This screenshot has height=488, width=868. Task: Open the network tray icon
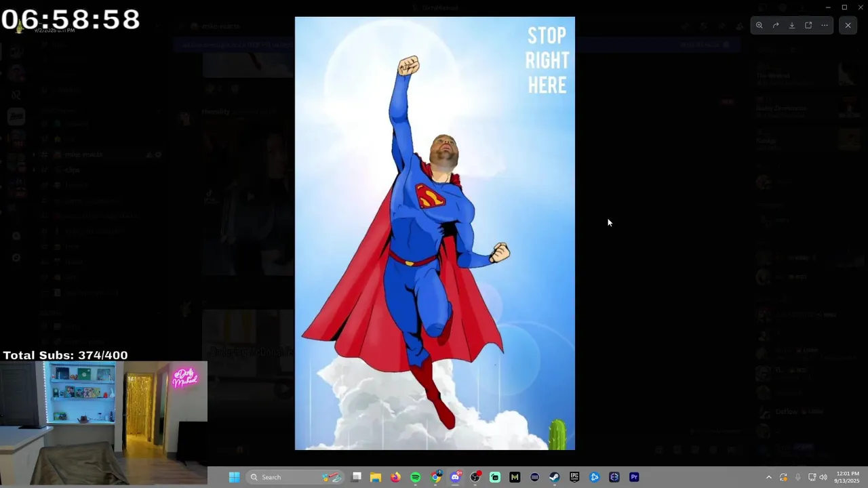[812, 477]
